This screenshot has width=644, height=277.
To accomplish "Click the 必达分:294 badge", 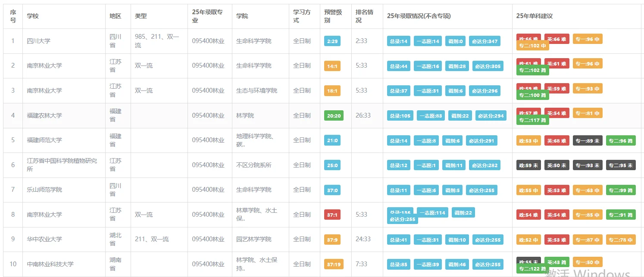I will tap(491, 116).
